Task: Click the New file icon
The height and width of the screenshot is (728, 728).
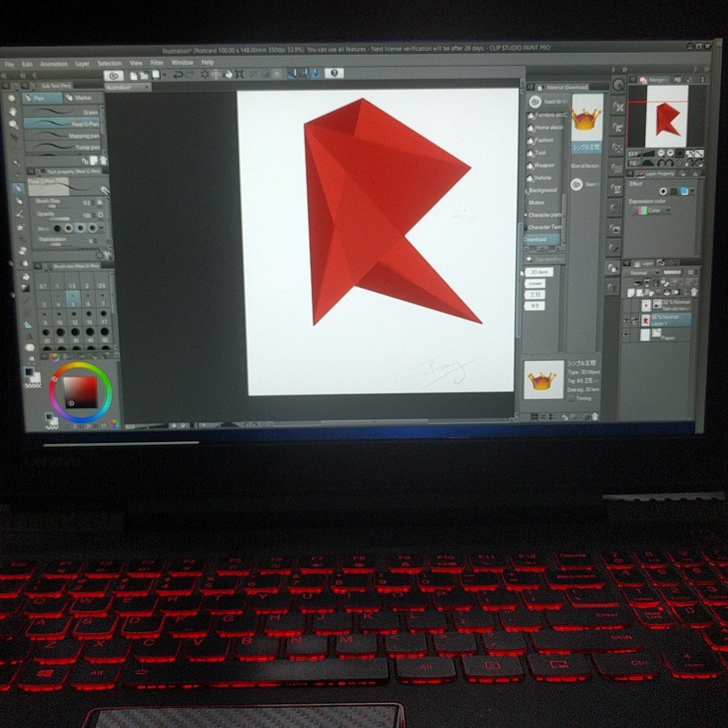Action: pyautogui.click(x=133, y=75)
